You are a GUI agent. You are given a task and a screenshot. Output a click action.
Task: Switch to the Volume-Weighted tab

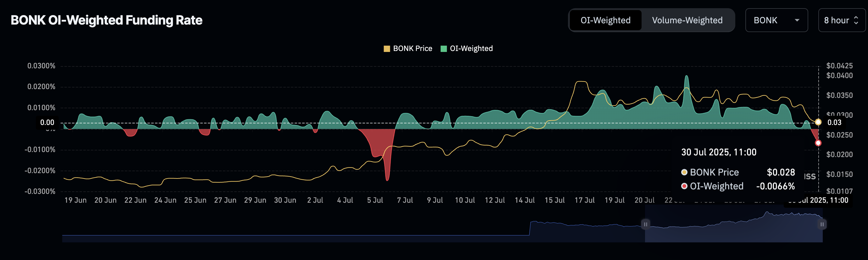(x=687, y=20)
